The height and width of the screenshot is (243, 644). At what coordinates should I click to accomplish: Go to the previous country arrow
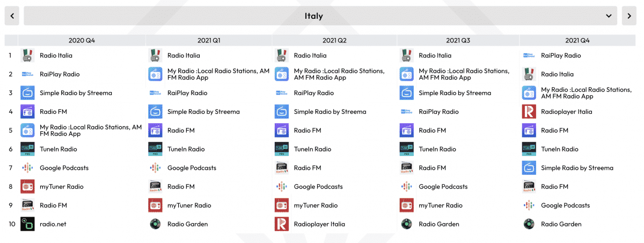[12, 16]
